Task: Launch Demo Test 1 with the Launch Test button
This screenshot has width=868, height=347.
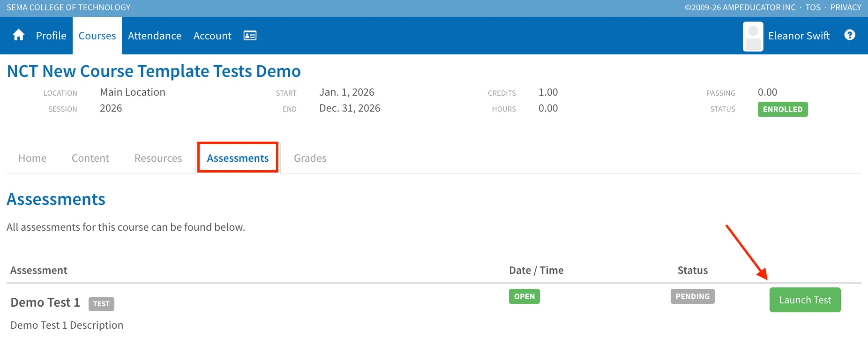Action: [x=805, y=300]
